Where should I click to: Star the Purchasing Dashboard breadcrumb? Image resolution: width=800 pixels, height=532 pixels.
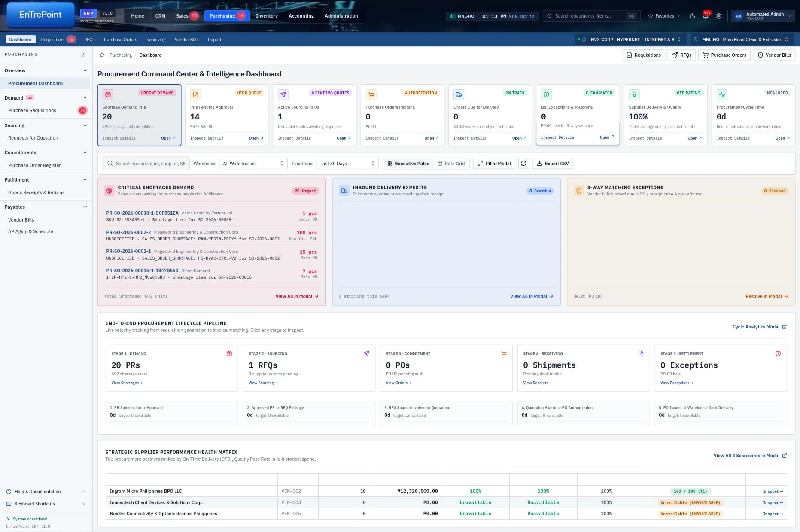pyautogui.click(x=102, y=55)
